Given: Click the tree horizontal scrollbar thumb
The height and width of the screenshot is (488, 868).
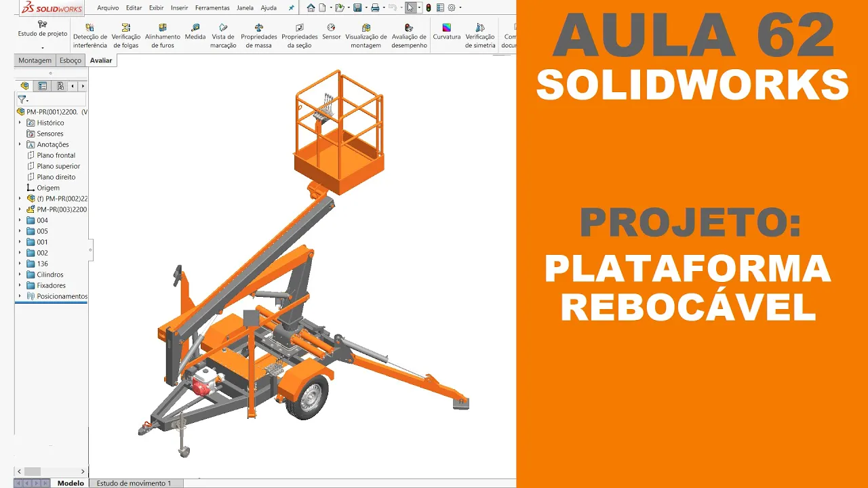Looking at the screenshot, I should (x=32, y=471).
